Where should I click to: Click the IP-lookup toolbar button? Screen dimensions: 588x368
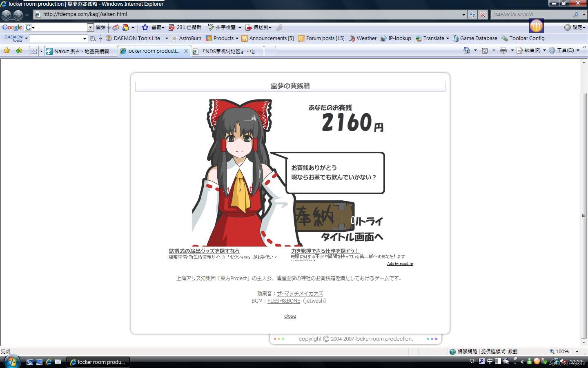[x=396, y=38]
